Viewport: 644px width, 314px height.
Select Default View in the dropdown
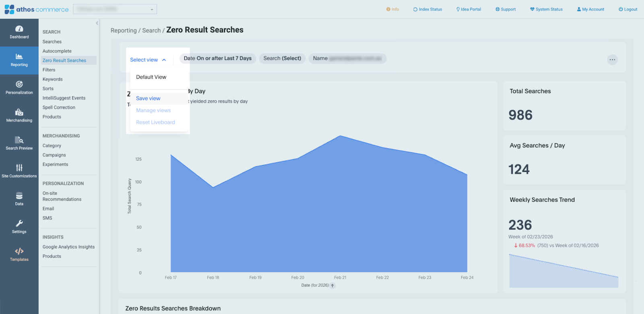151,77
